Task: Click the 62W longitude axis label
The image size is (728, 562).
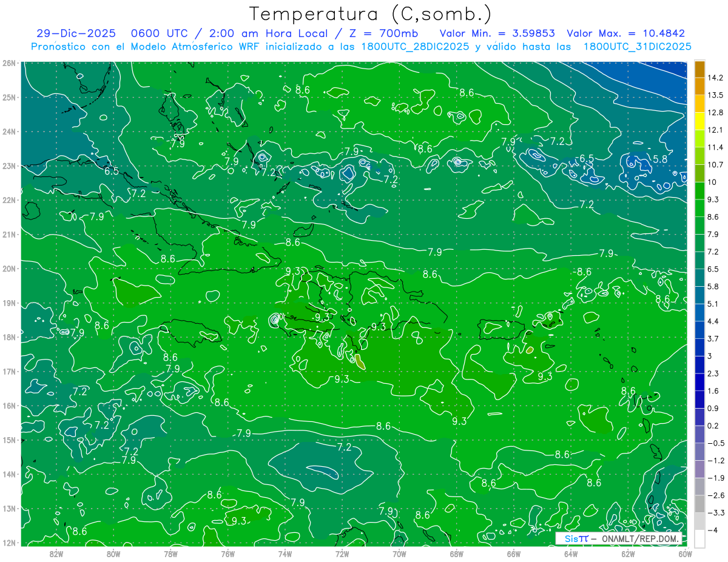Action: tap(628, 554)
